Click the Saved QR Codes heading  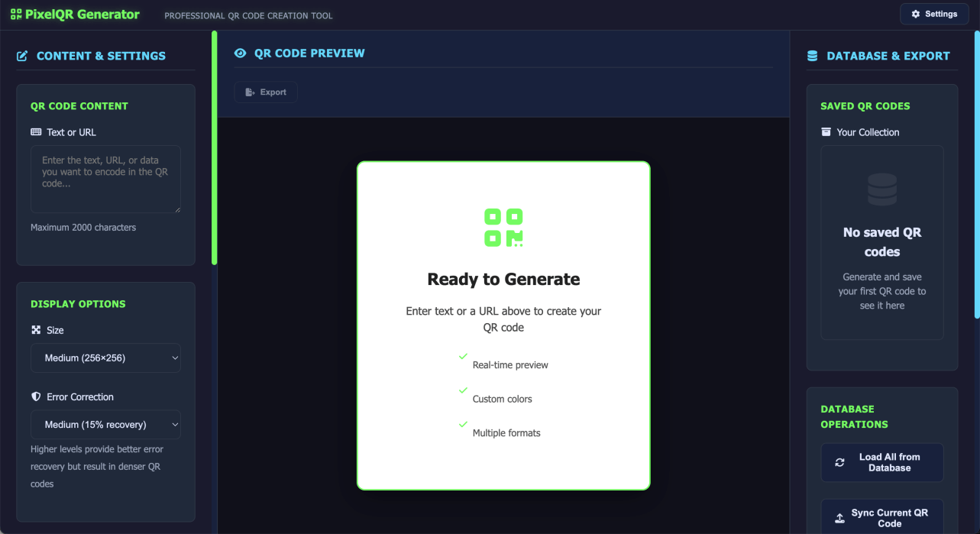click(865, 106)
